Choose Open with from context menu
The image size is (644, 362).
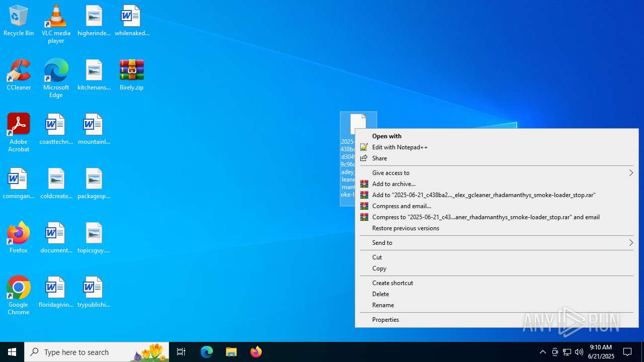point(497,136)
